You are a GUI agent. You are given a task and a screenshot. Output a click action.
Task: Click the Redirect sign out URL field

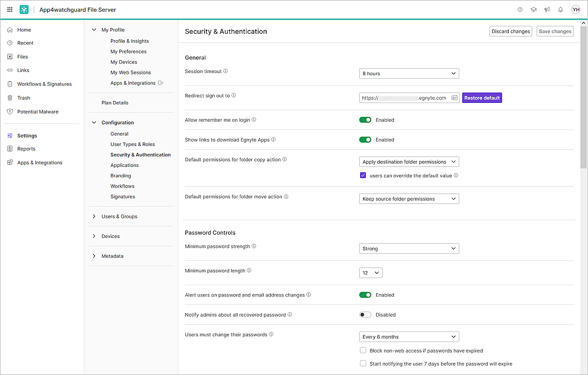tap(405, 98)
